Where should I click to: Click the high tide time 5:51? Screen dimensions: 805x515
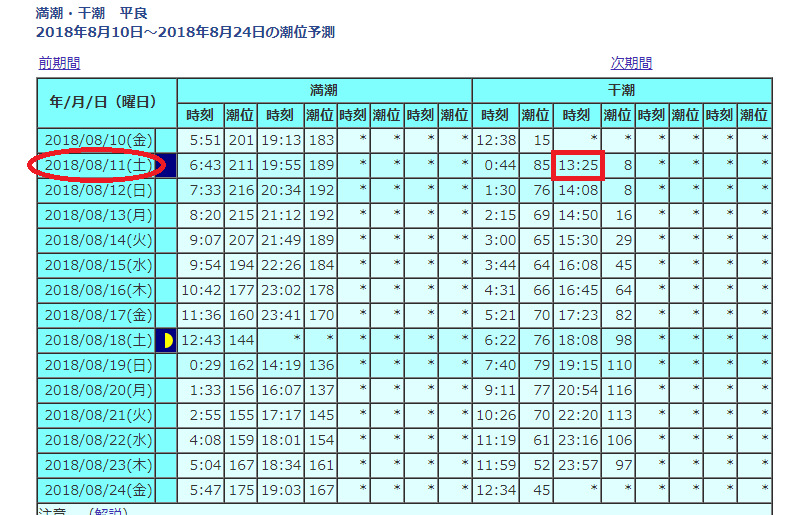tap(201, 140)
